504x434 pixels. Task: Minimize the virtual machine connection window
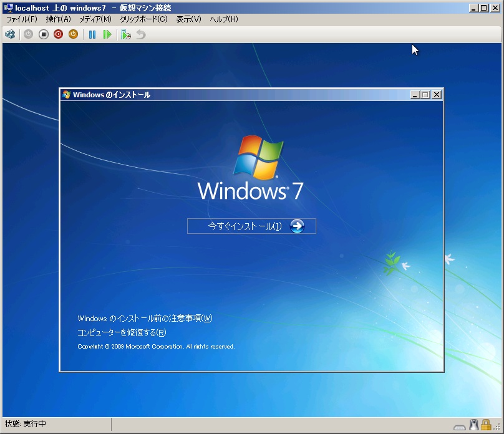[x=473, y=7]
